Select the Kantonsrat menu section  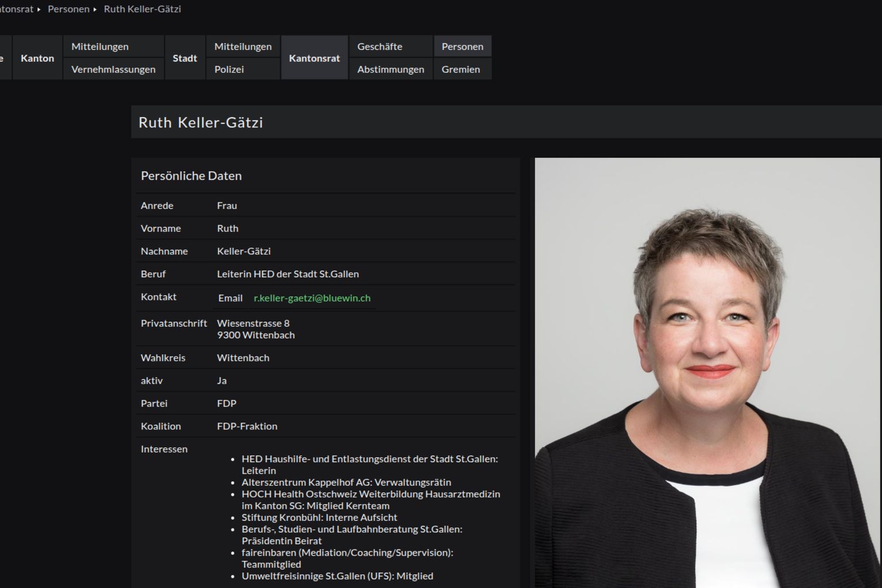pyautogui.click(x=314, y=58)
